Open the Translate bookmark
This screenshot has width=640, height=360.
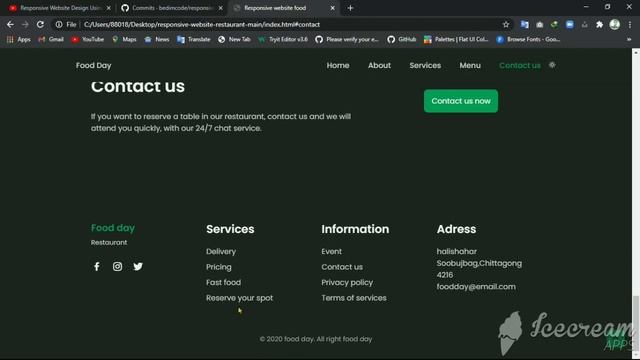[194, 39]
